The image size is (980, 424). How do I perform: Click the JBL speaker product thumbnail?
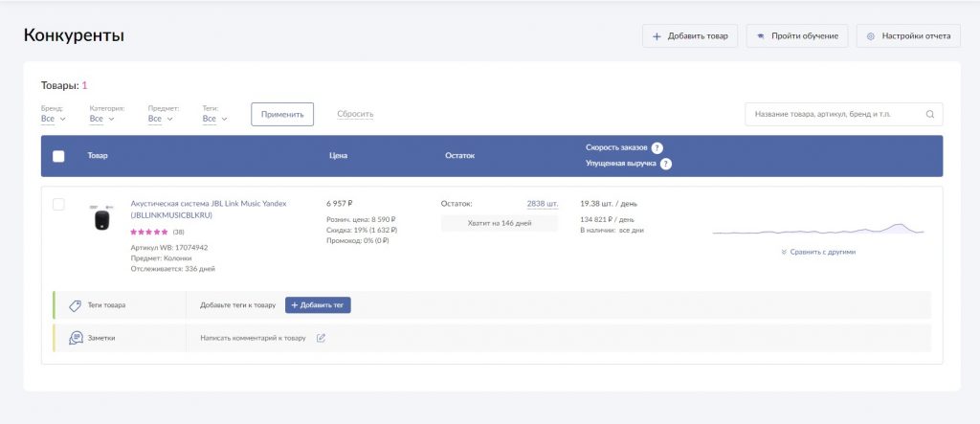coord(101,219)
